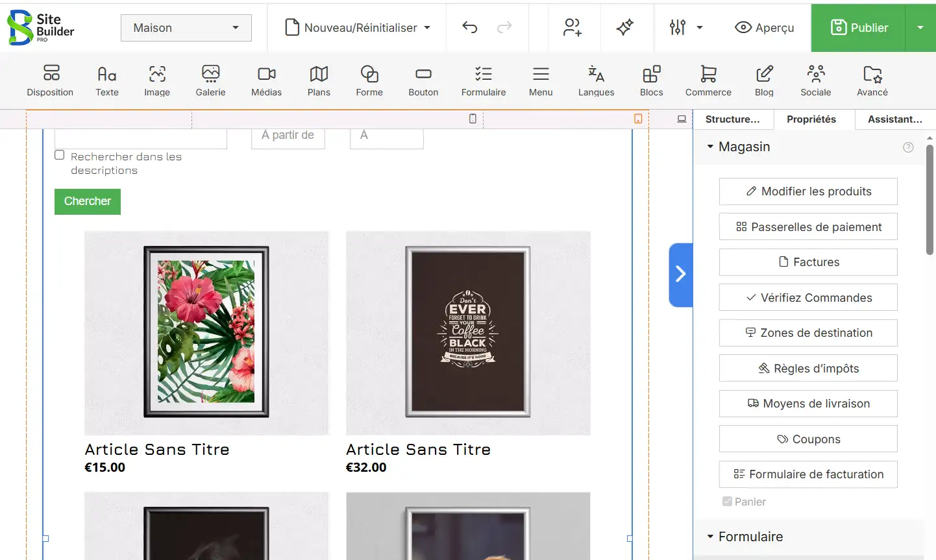The width and height of the screenshot is (936, 560).
Task: Add a Galerie element
Action: [211, 81]
